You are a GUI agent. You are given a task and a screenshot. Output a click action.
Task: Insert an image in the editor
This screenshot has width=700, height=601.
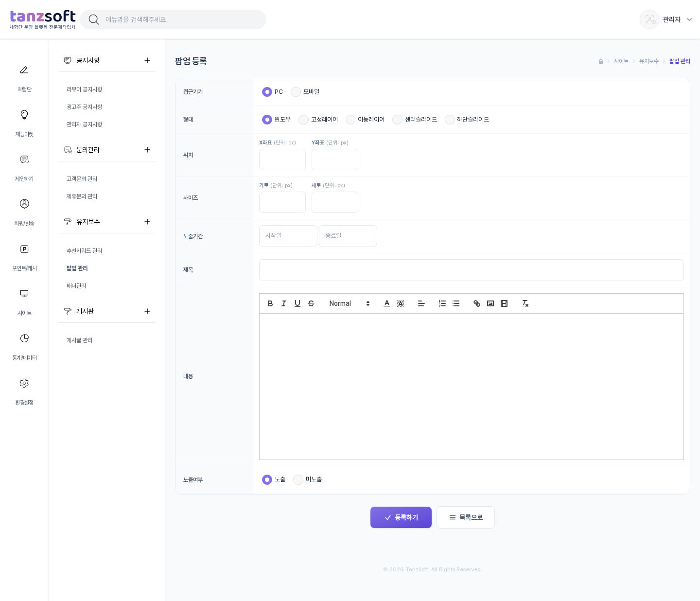490,303
